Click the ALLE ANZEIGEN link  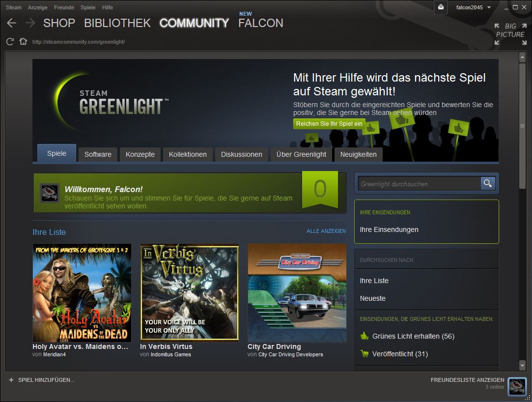[x=326, y=231]
